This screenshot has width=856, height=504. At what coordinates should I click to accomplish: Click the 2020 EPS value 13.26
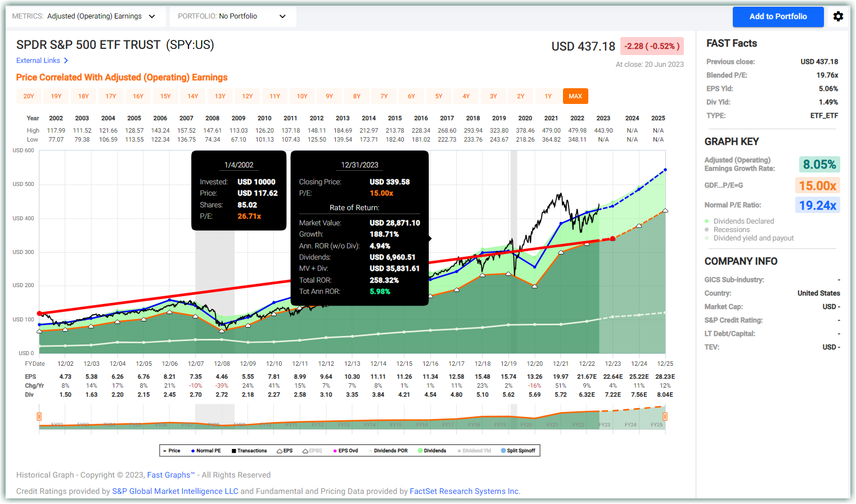coord(535,377)
